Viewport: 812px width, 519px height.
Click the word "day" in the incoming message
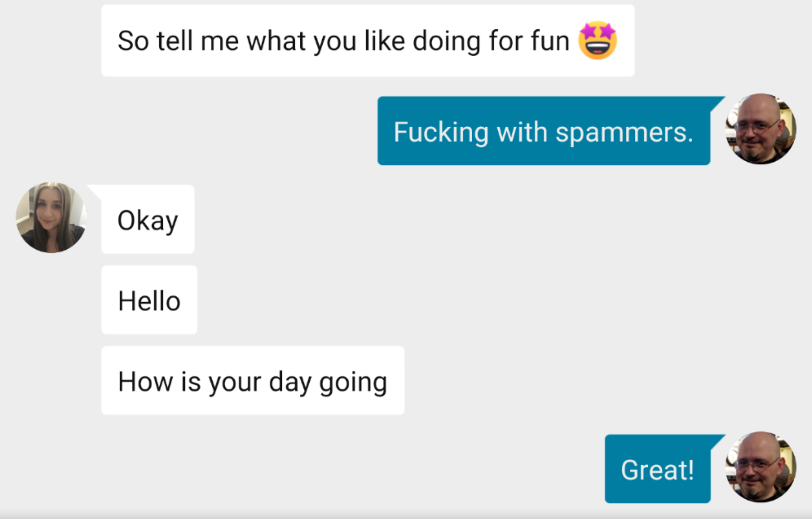[x=290, y=382]
